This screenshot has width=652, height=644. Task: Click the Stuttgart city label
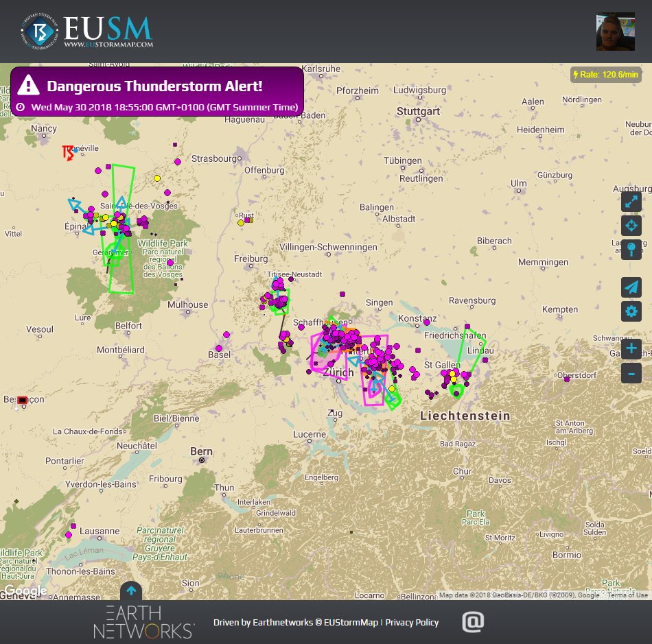418,111
